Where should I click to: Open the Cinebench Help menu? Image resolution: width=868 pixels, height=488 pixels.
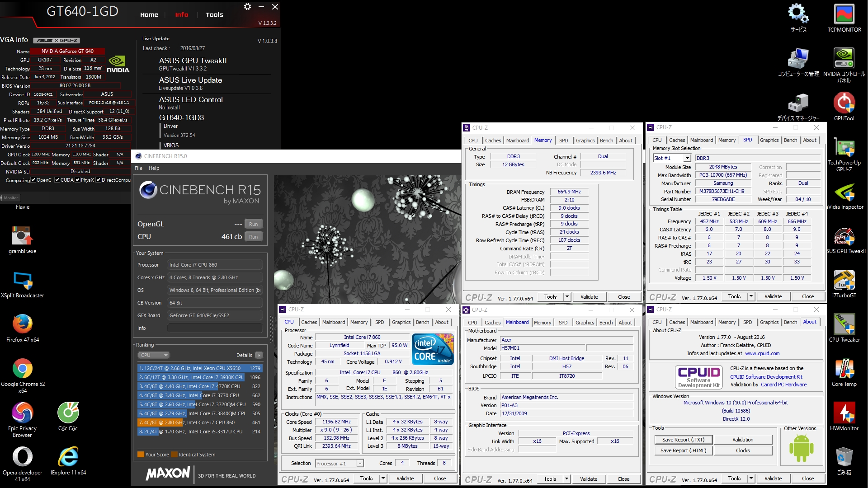(x=154, y=168)
